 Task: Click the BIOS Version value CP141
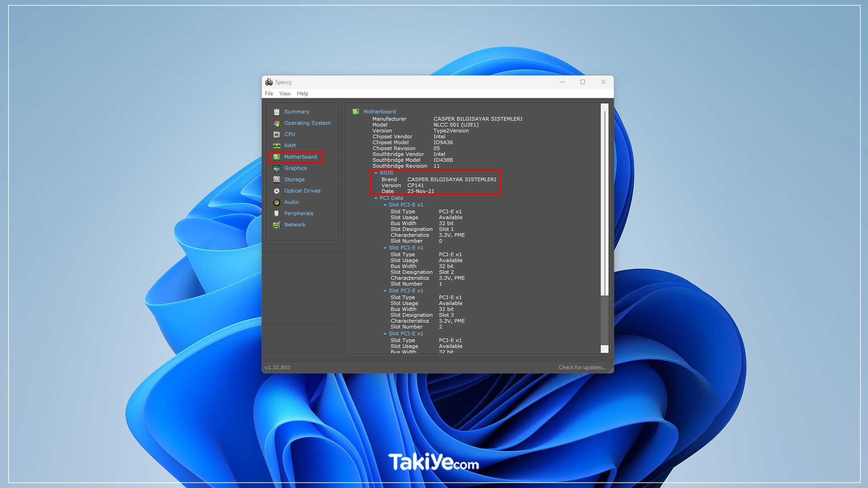(x=415, y=185)
